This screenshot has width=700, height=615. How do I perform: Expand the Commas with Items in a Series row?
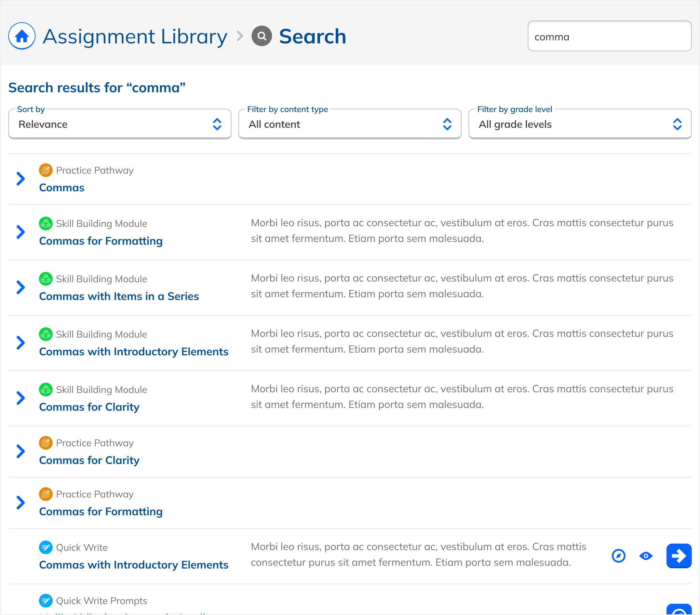pyautogui.click(x=21, y=287)
